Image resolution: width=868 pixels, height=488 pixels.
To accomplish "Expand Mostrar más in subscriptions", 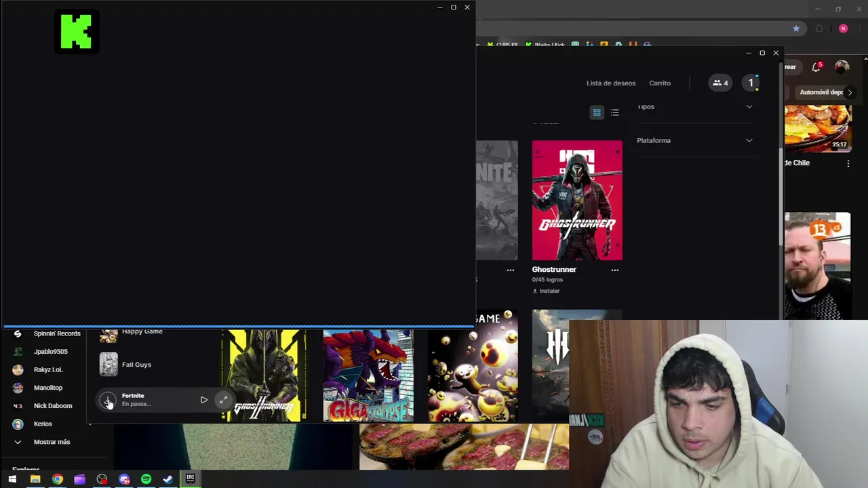I will pos(42,442).
